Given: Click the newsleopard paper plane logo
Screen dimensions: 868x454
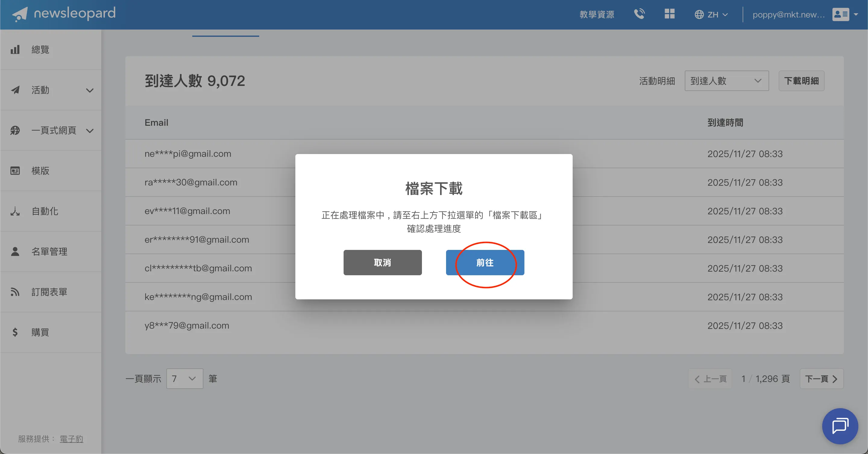Looking at the screenshot, I should 20,14.
